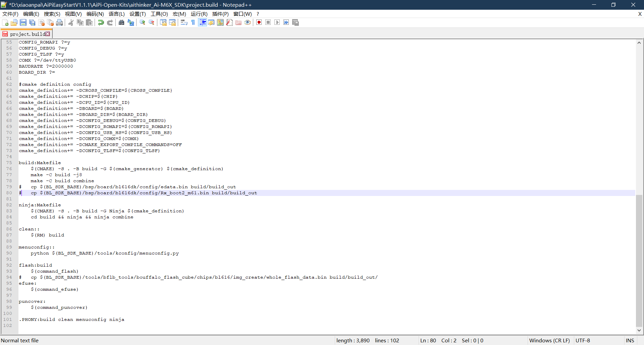Screen dimensions: 644x345
Task: Toggle word wrap
Action: 184,22
